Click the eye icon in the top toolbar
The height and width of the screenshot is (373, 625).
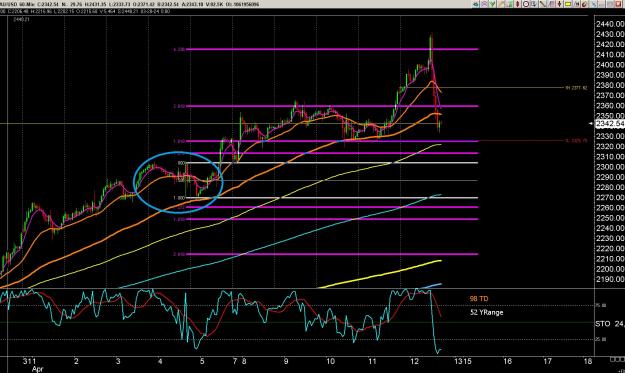click(x=476, y=4)
